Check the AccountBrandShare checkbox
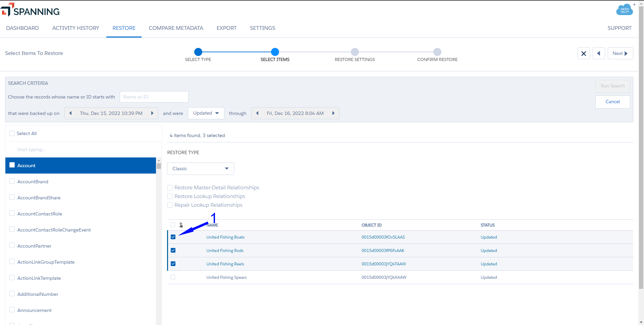This screenshot has width=644, height=325. (x=12, y=197)
